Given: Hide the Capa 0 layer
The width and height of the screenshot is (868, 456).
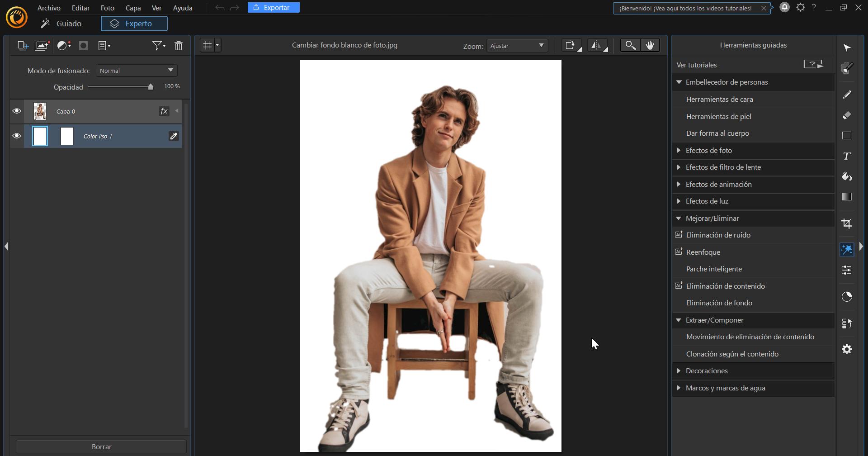Looking at the screenshot, I should point(17,111).
